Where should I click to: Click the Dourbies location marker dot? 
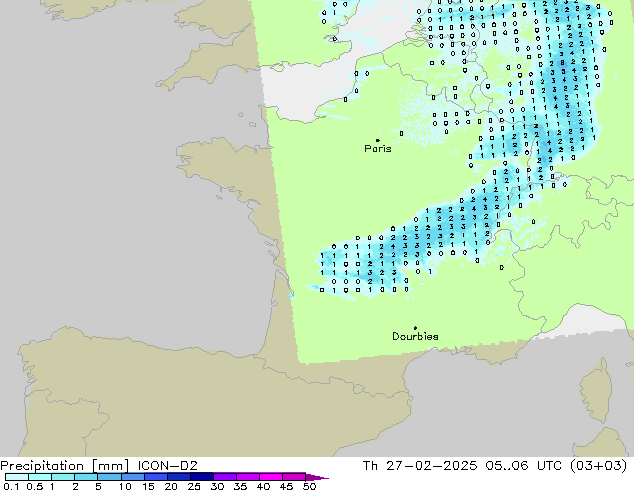click(x=416, y=327)
